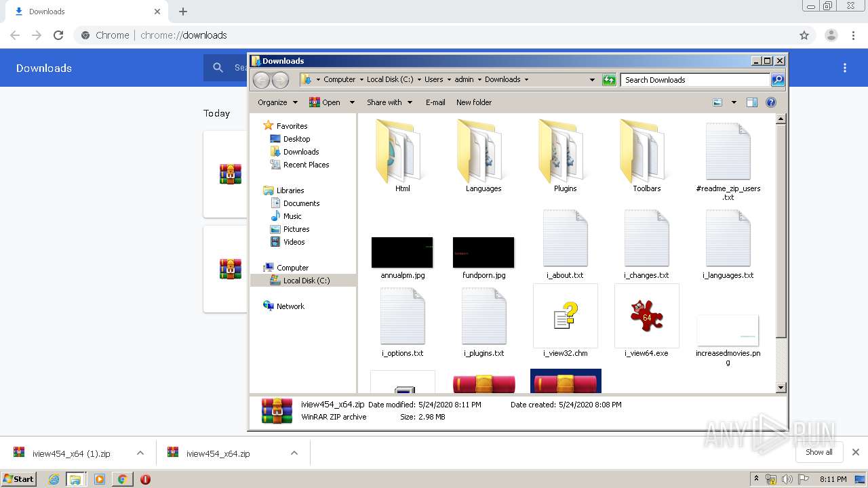Open the Share with menu
This screenshot has width=868, height=488.
pos(389,102)
